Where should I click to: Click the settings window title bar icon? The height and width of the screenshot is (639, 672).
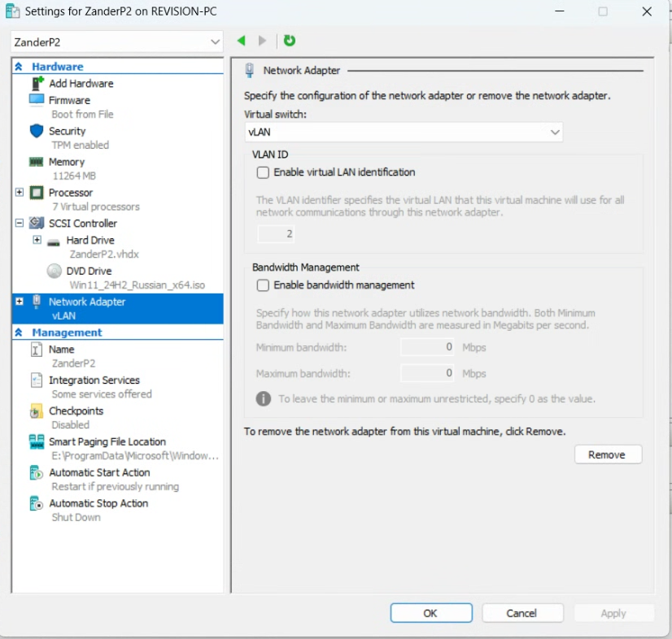click(x=12, y=11)
